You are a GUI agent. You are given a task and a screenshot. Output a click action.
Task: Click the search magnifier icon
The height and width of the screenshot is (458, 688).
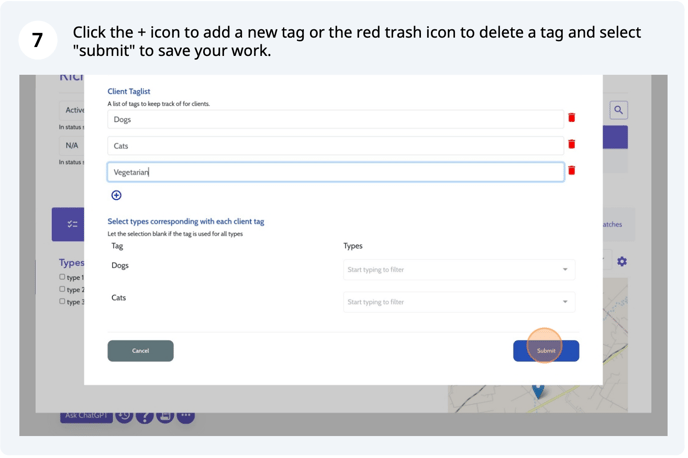coord(618,110)
